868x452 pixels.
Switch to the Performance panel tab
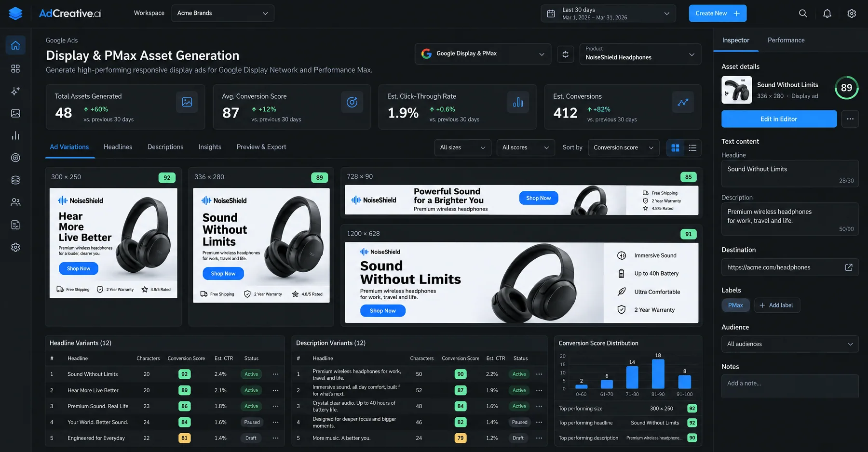(x=786, y=40)
